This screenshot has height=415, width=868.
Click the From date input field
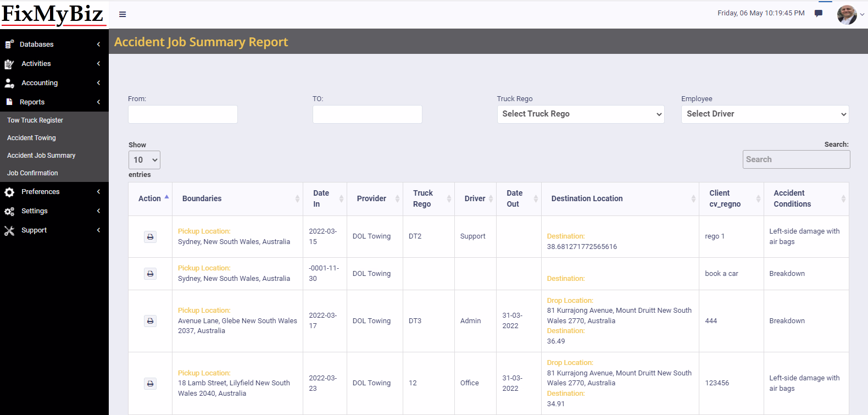coord(182,114)
